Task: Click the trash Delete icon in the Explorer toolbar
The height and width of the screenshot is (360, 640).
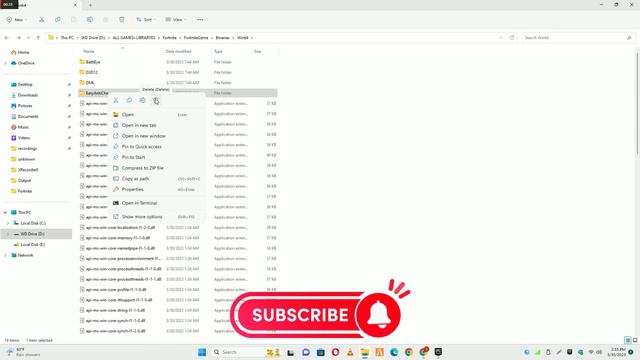Action: 122,20
